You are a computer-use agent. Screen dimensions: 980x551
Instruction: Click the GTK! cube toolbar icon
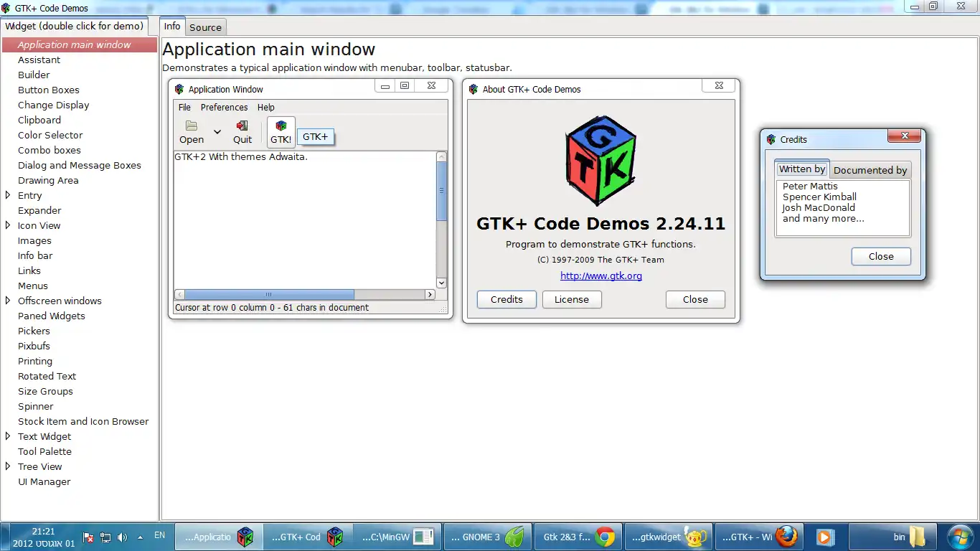point(281,126)
